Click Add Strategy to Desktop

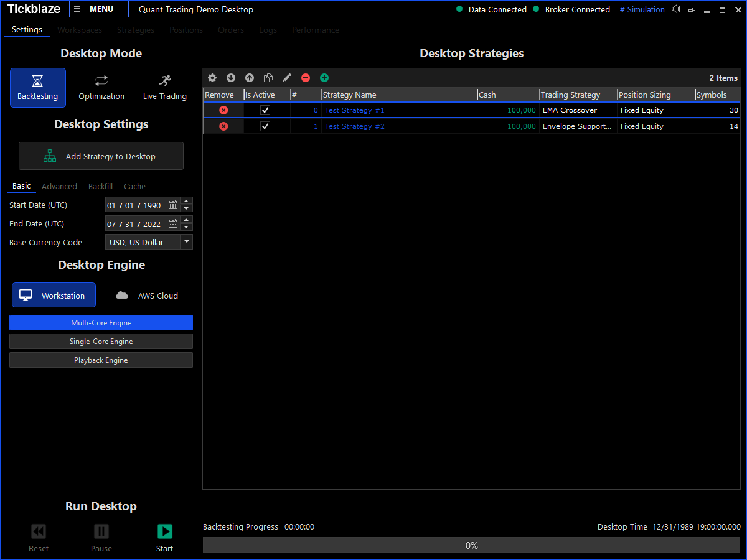101,156
